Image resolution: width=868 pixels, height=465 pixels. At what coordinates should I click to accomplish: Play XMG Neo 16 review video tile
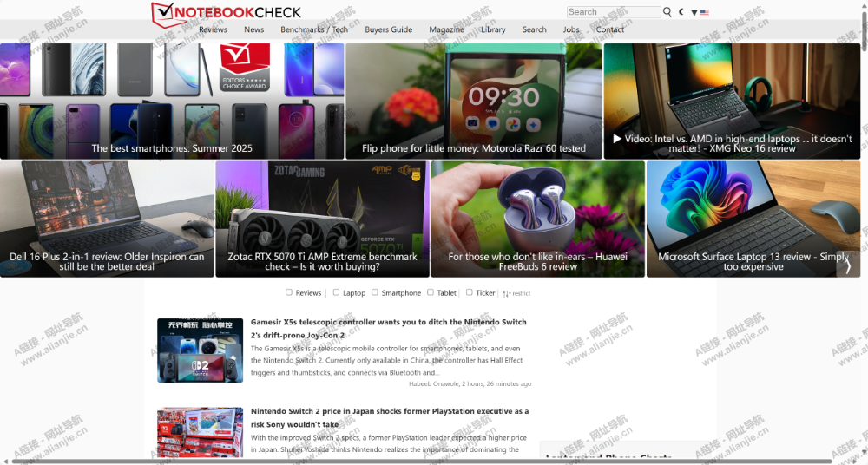[732, 102]
